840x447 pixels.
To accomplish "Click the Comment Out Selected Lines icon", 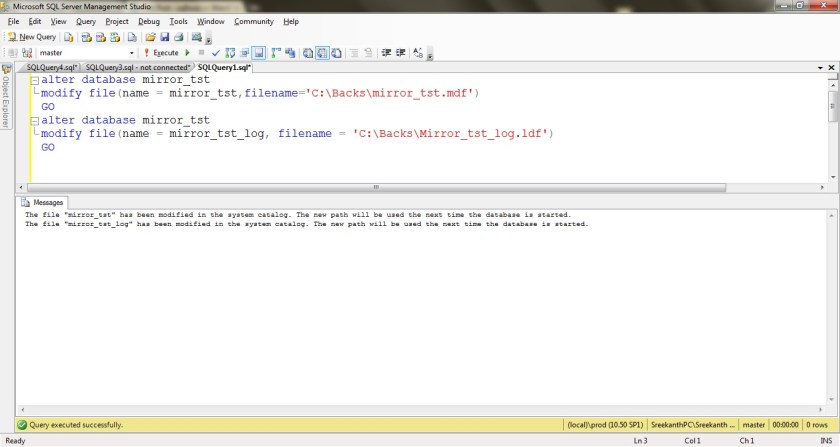I will pos(355,53).
